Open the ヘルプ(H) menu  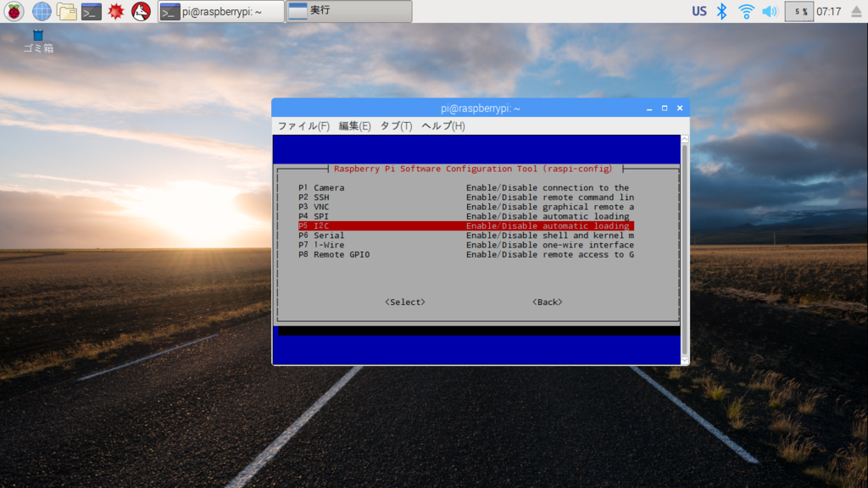[x=442, y=126]
